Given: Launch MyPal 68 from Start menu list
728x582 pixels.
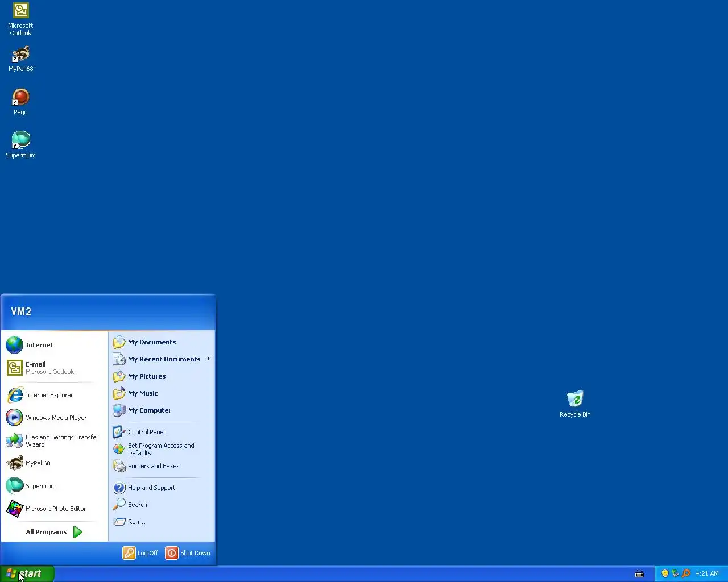Looking at the screenshot, I should pos(55,463).
